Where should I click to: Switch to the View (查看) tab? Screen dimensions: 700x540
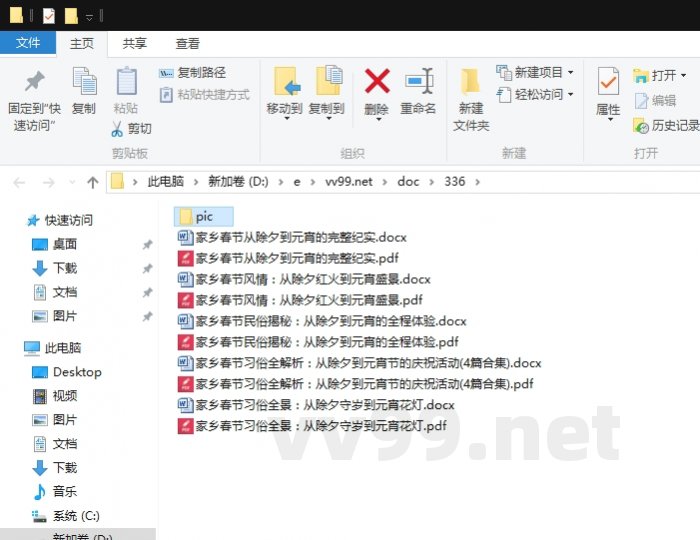[x=188, y=43]
